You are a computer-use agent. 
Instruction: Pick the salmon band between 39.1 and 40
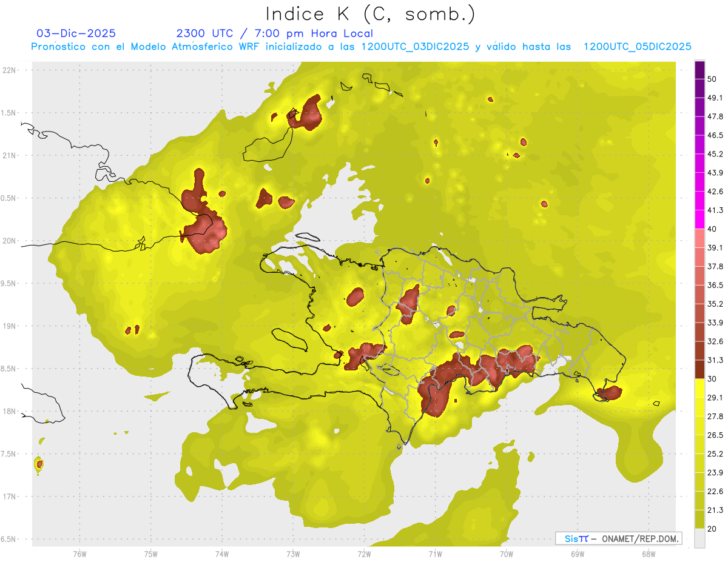(699, 238)
